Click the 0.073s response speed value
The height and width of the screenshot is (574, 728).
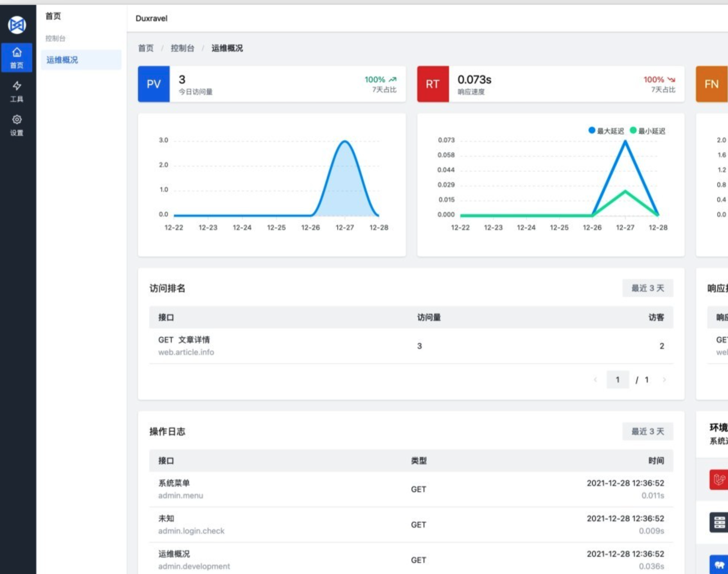(474, 80)
